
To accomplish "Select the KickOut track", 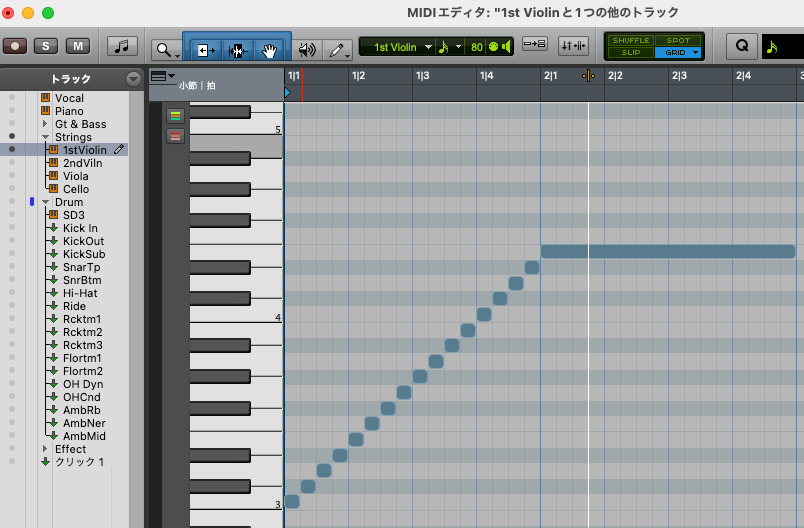I will [x=83, y=241].
